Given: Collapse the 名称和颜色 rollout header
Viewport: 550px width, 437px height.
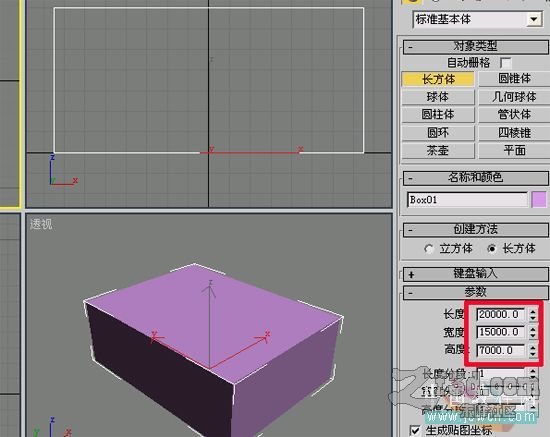Looking at the screenshot, I should point(476,178).
